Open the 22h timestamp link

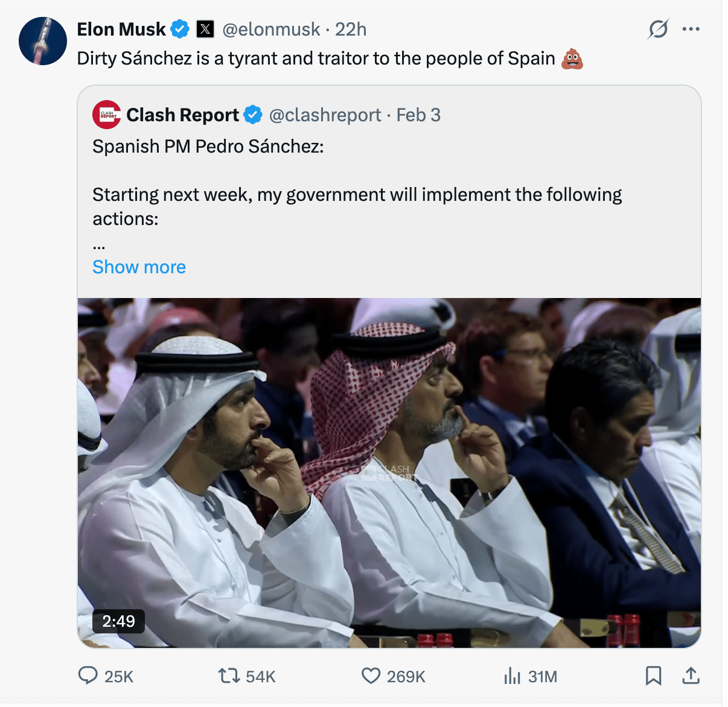(x=351, y=29)
